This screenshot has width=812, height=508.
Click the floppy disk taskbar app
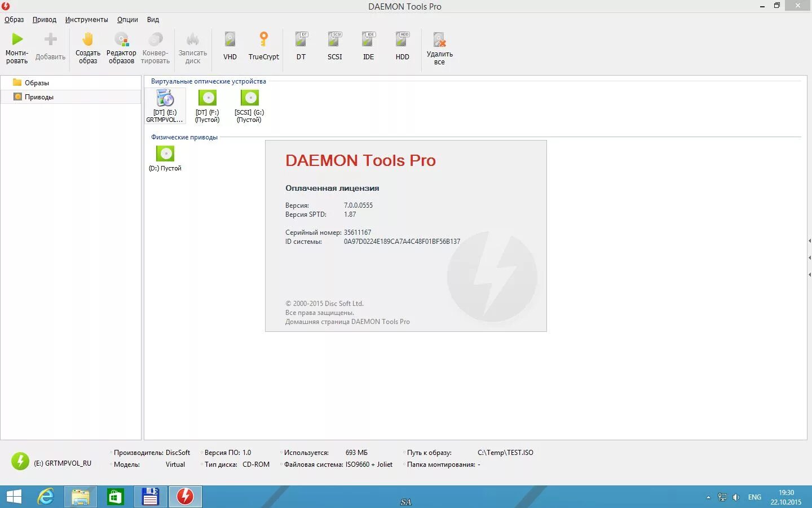151,497
